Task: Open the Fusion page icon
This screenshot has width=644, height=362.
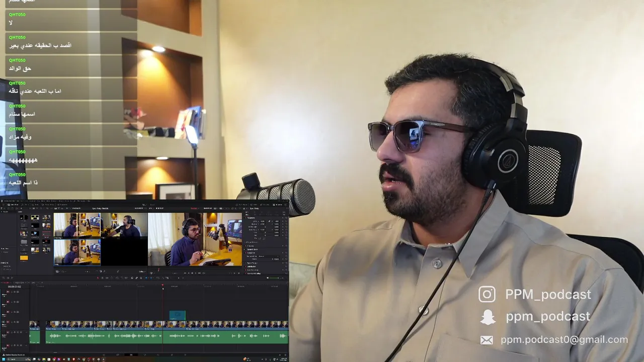Action: pos(145,354)
